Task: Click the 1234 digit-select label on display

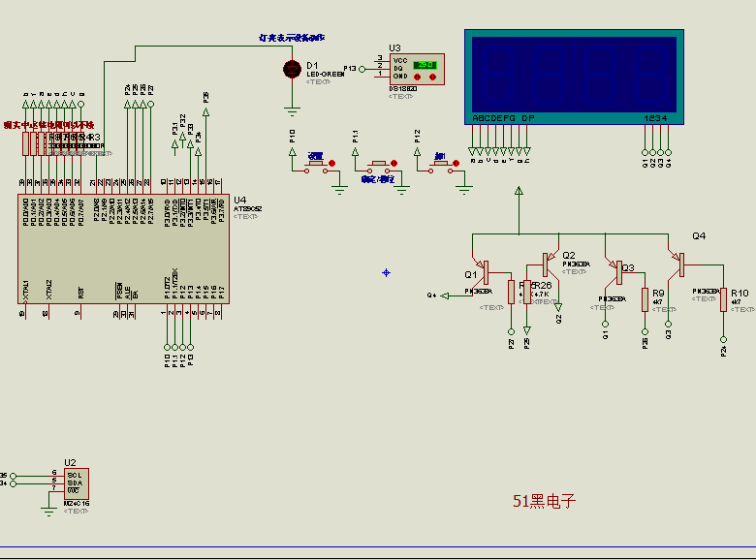Action: (656, 118)
